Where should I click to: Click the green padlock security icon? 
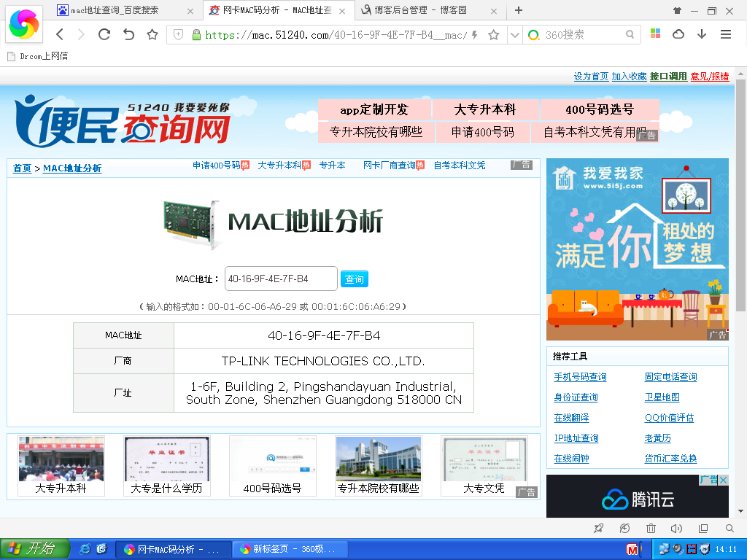coord(196,34)
